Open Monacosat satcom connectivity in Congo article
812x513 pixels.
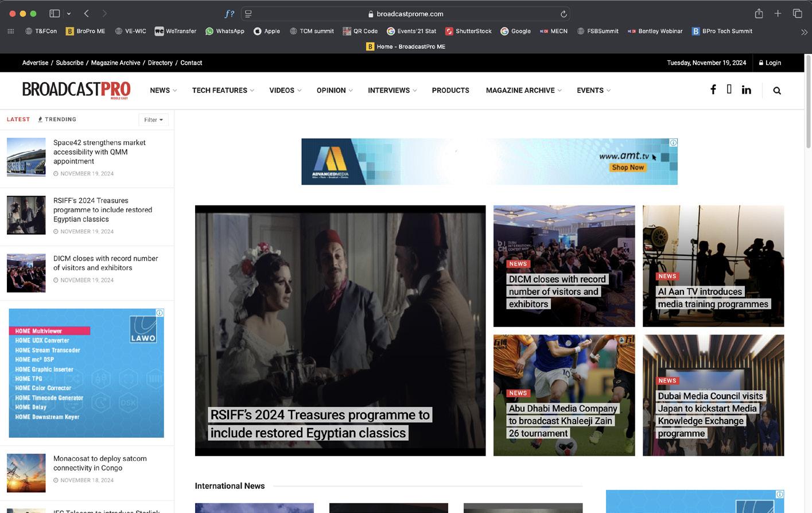coord(100,463)
